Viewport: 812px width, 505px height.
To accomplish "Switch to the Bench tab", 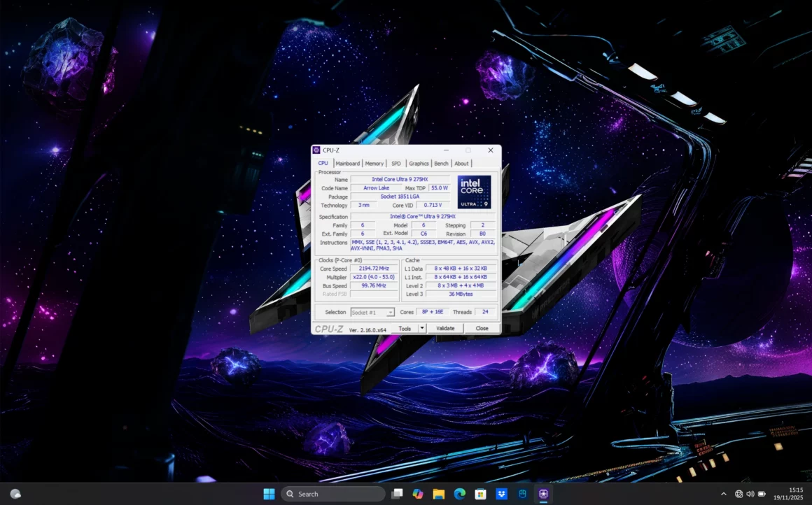I will pos(441,163).
